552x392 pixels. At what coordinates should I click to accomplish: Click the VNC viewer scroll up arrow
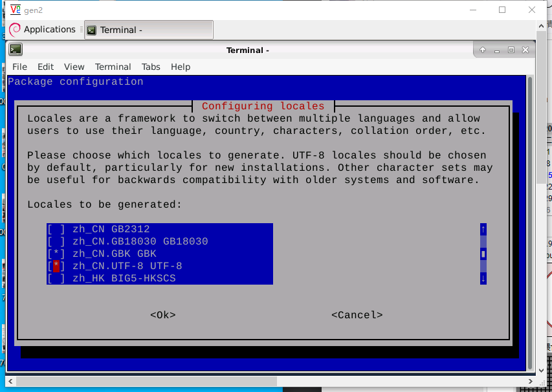[x=541, y=26]
